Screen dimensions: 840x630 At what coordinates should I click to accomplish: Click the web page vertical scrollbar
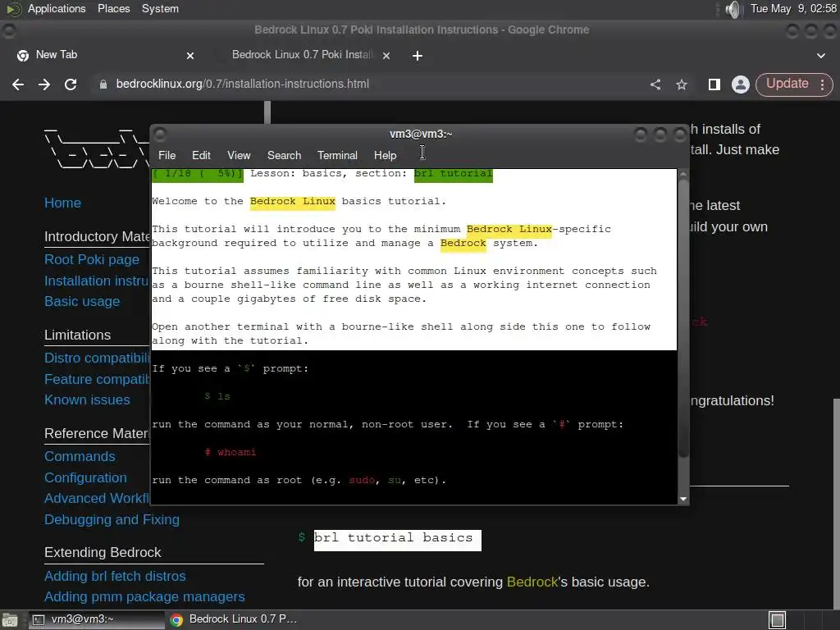(836, 503)
